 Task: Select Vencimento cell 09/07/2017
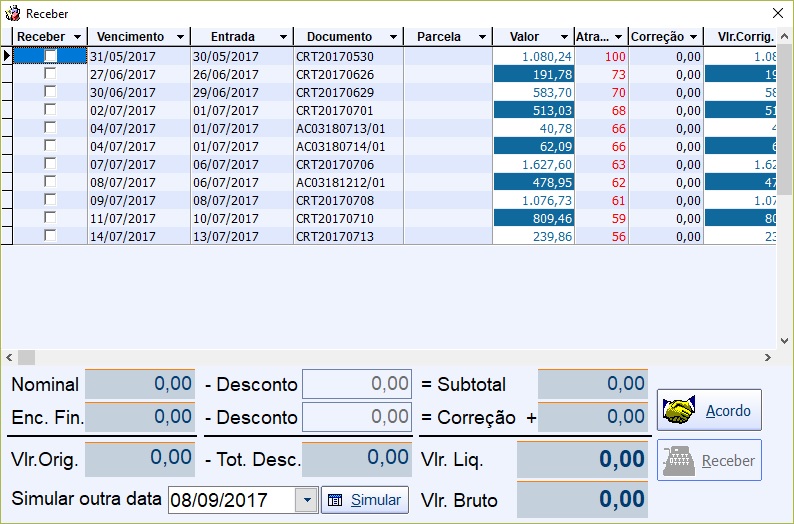139,200
